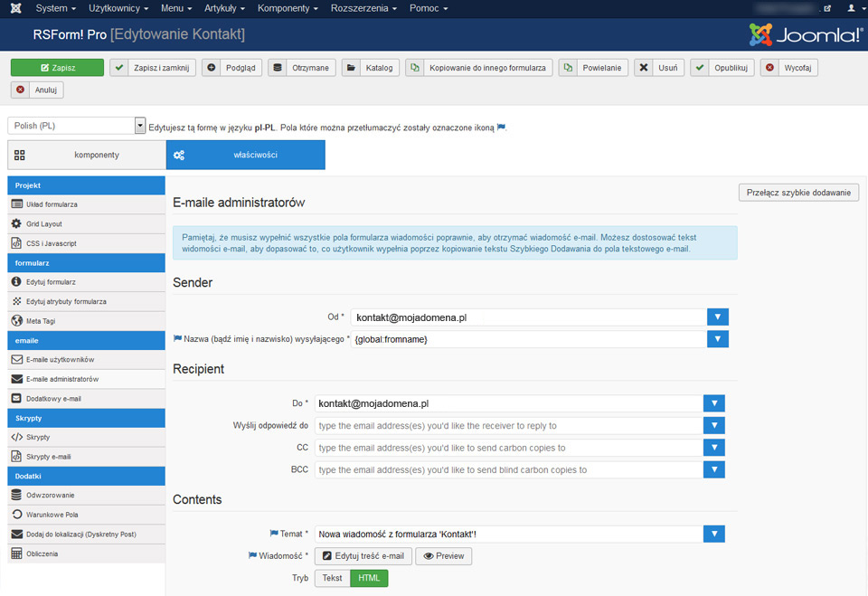This screenshot has height=596, width=868.
Task: Click the Układ formularza sidebar icon
Action: (x=17, y=204)
